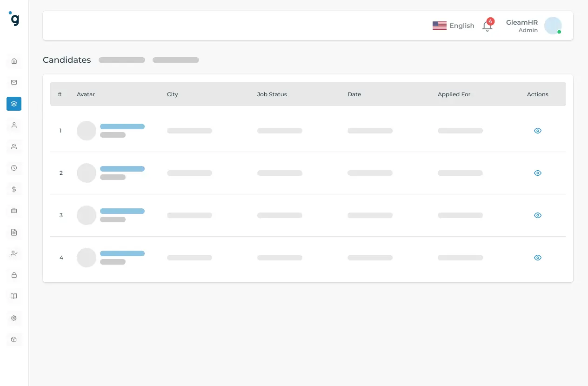The width and height of the screenshot is (588, 386).
Task: Click the briefcase icon in sidebar
Action: 14,211
